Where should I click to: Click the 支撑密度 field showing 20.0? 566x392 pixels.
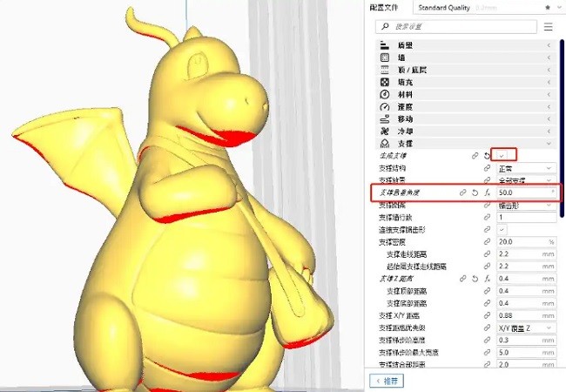click(526, 242)
